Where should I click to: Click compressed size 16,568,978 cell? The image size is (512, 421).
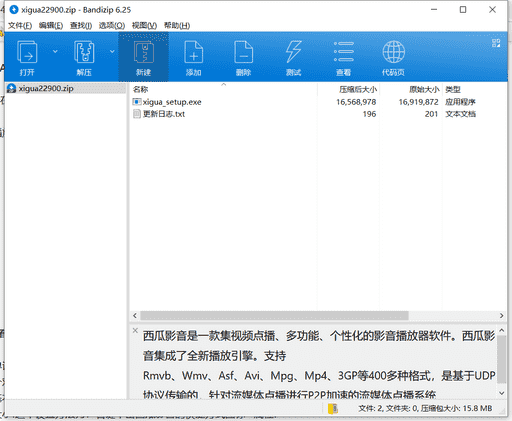(x=356, y=102)
